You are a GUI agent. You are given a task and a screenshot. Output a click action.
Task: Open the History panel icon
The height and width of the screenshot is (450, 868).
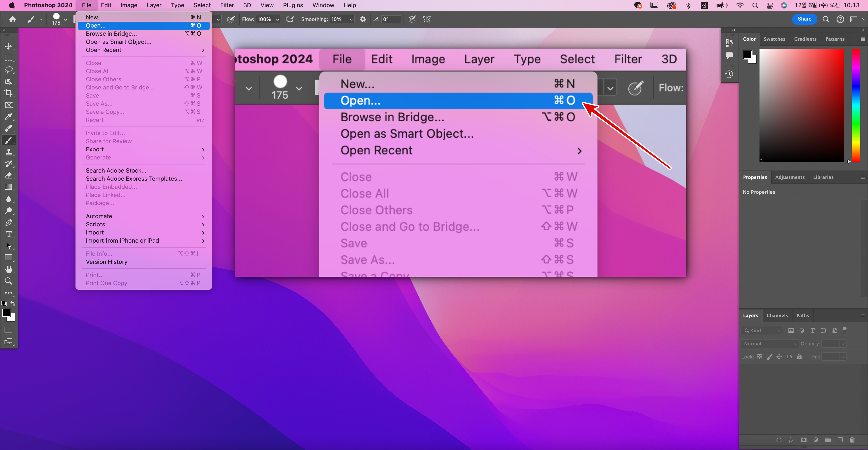pos(729,74)
